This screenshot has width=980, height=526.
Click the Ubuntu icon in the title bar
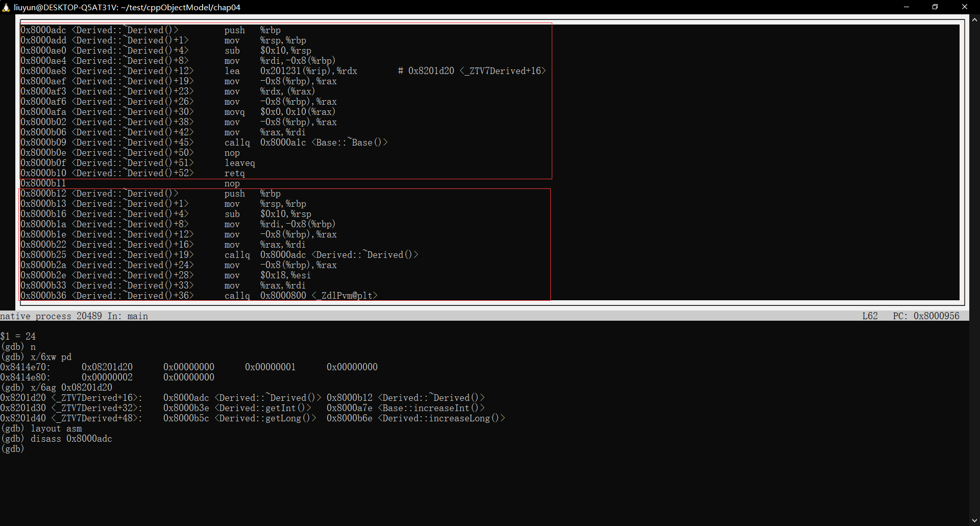tap(6, 7)
